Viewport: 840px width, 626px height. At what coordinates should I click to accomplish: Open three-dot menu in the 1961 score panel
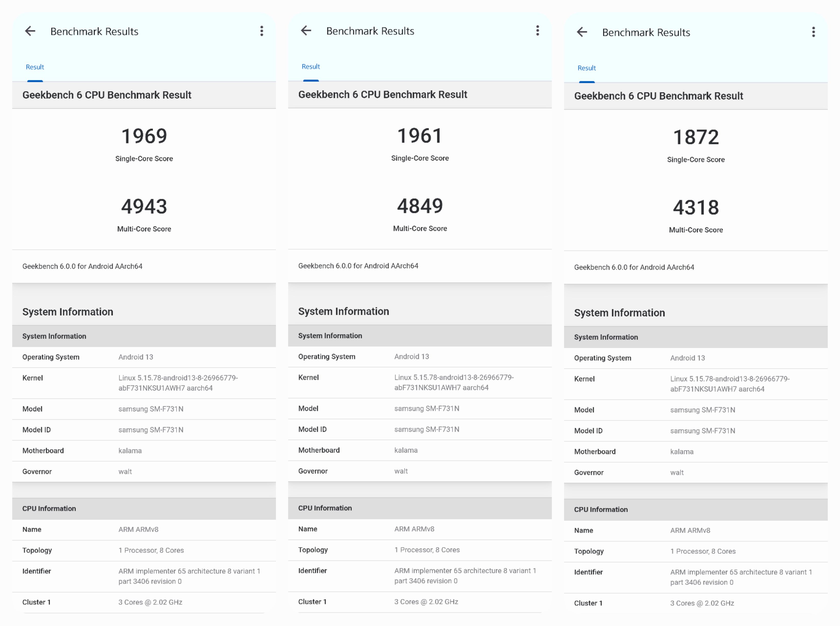point(538,31)
